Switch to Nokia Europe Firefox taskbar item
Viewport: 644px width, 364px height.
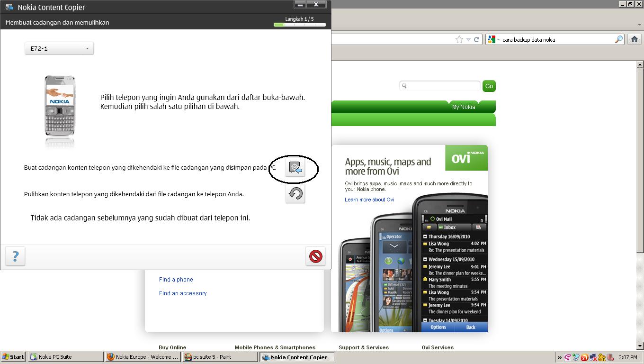[143, 357]
